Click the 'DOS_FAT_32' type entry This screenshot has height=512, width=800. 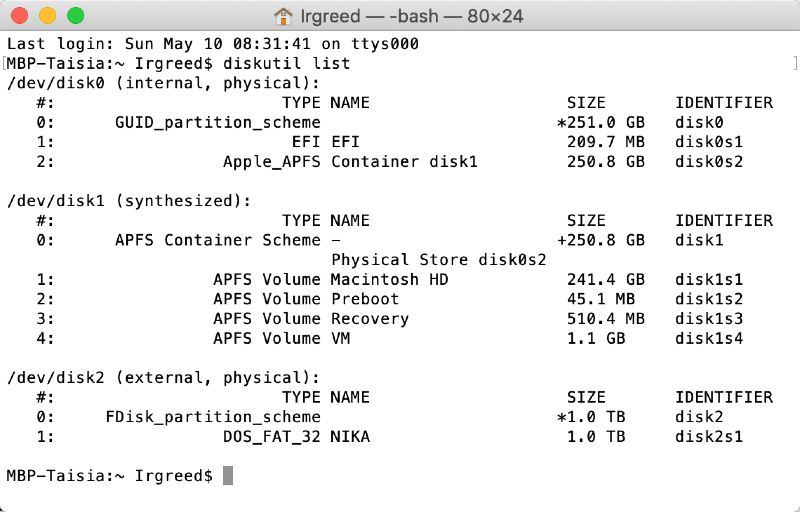271,437
